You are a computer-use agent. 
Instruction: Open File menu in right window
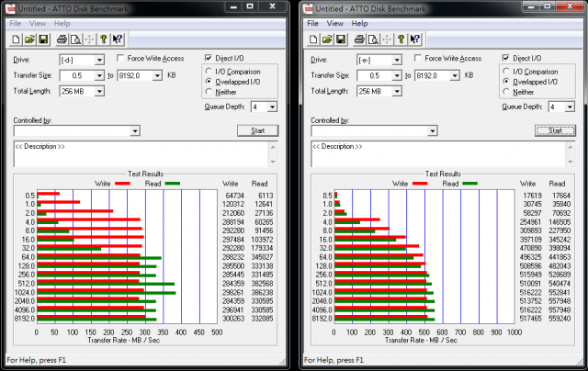[312, 23]
